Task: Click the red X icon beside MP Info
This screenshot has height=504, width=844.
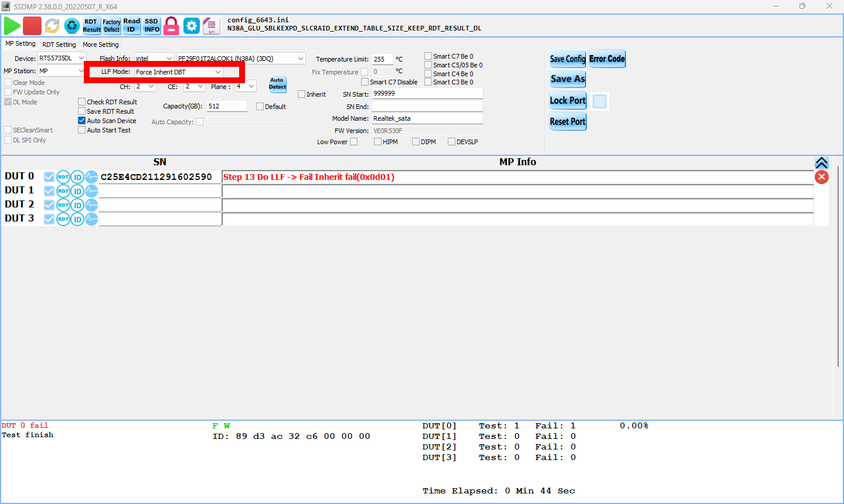Action: coord(822,177)
